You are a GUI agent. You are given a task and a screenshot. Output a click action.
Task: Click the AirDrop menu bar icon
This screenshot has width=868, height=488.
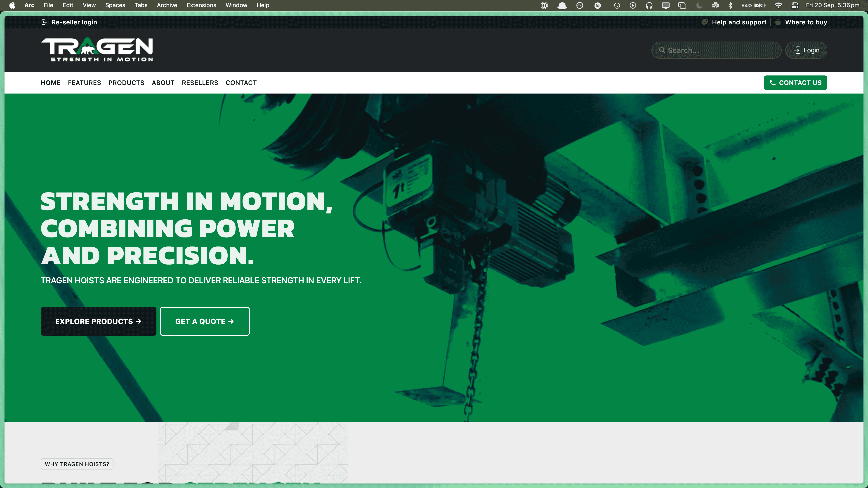[715, 5]
